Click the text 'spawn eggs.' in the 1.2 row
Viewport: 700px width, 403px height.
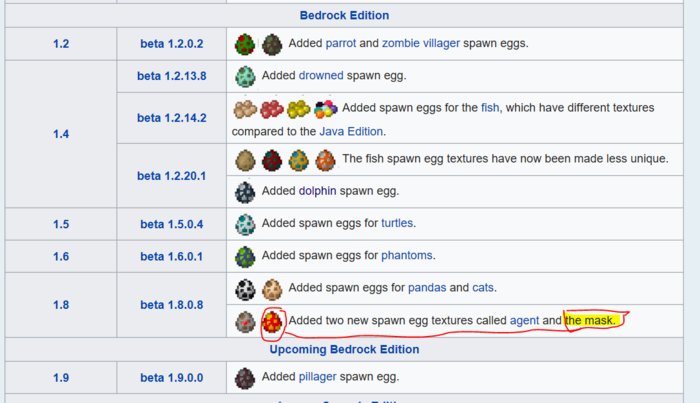[496, 43]
